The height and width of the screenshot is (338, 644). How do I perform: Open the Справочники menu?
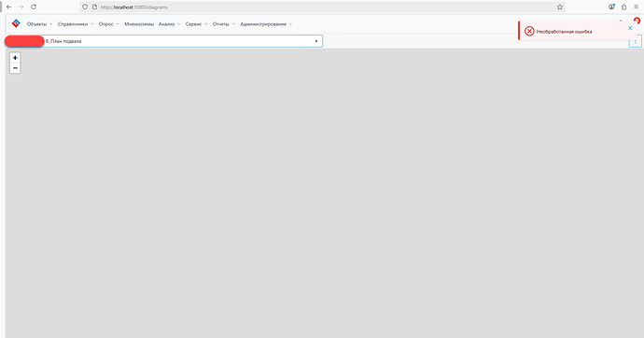point(76,24)
